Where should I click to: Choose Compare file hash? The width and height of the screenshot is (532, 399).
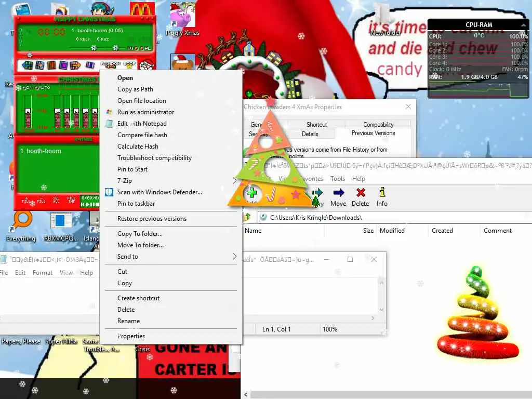point(170,135)
